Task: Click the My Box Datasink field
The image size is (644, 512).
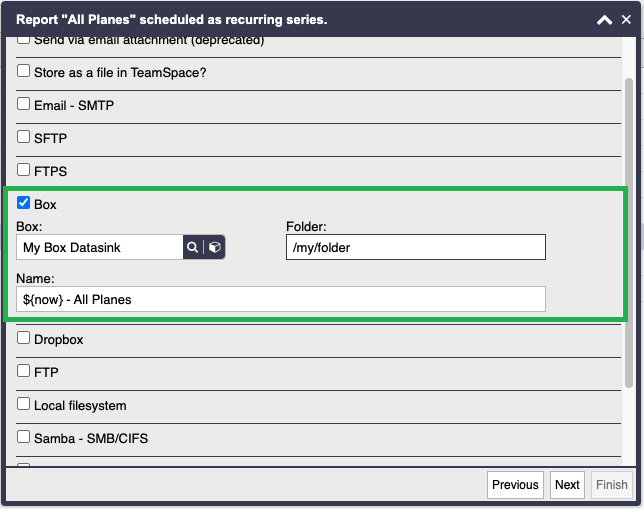Action: (x=100, y=247)
